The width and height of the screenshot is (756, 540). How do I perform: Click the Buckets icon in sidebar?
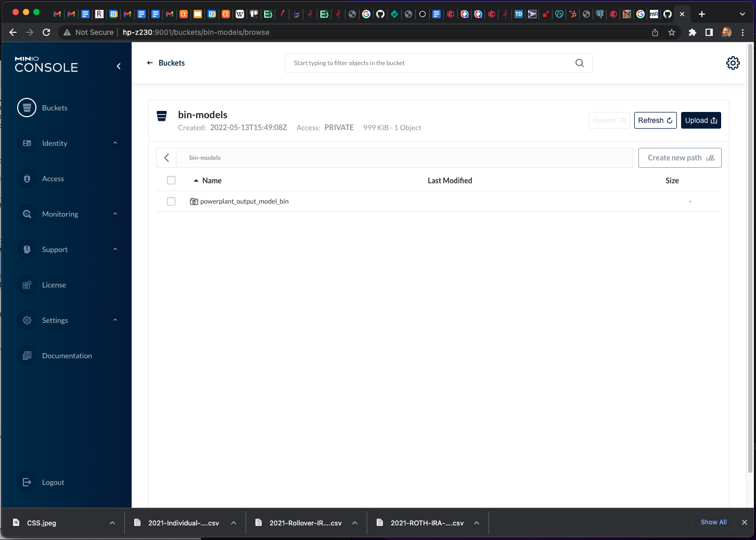click(27, 108)
